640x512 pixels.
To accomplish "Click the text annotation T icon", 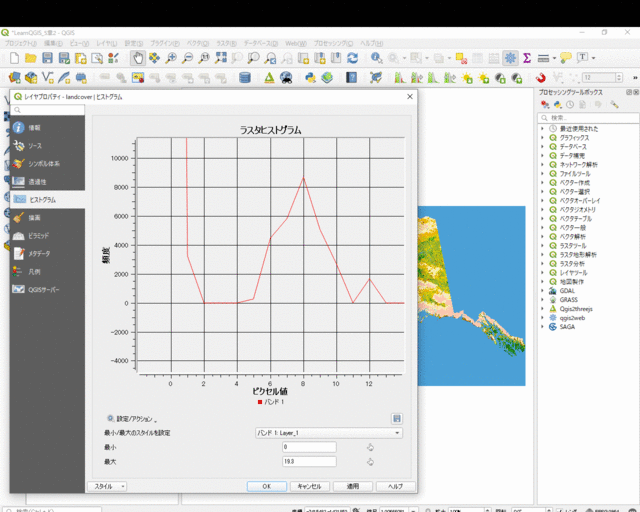I will click(x=582, y=58).
